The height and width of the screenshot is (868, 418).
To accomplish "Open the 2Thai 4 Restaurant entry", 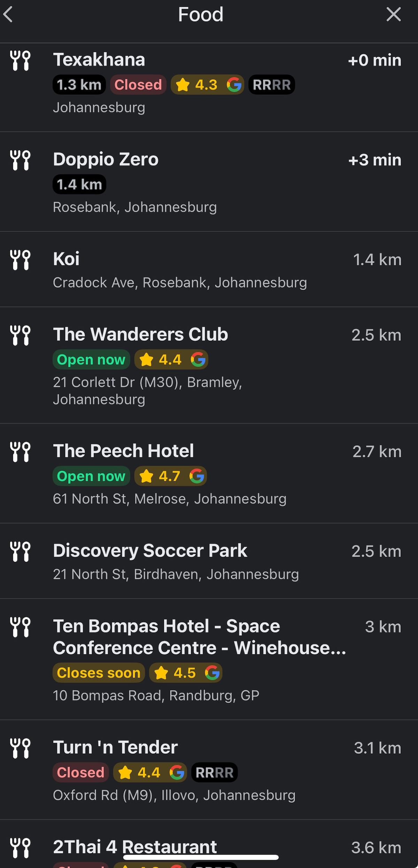I will 209,844.
